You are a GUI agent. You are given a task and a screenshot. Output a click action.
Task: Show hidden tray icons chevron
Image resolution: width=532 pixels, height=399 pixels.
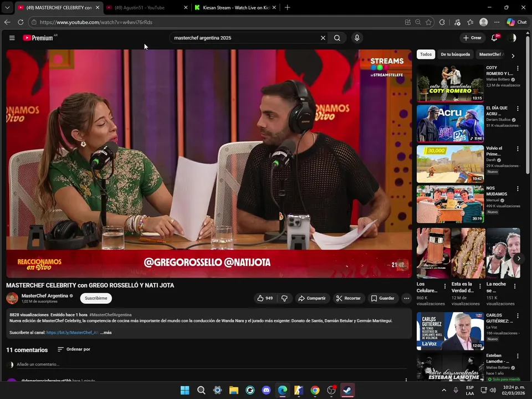coord(444,390)
